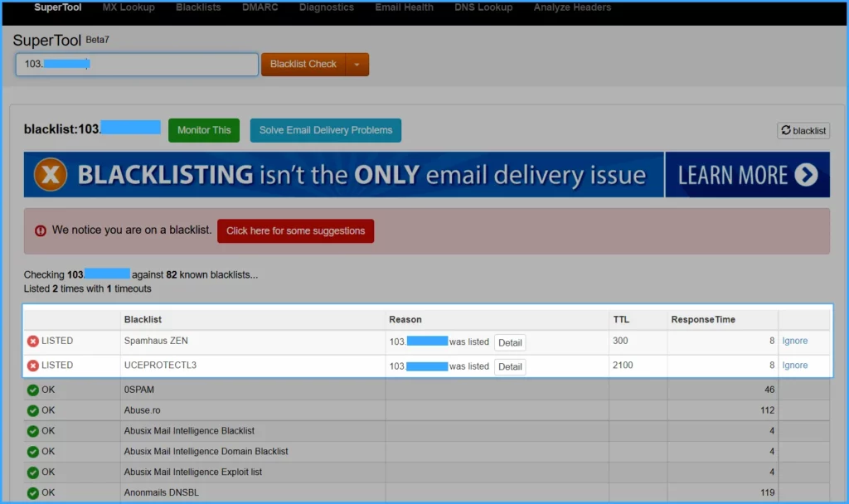Image resolution: width=849 pixels, height=504 pixels.
Task: Click the orange X icon in the banner
Action: [51, 175]
